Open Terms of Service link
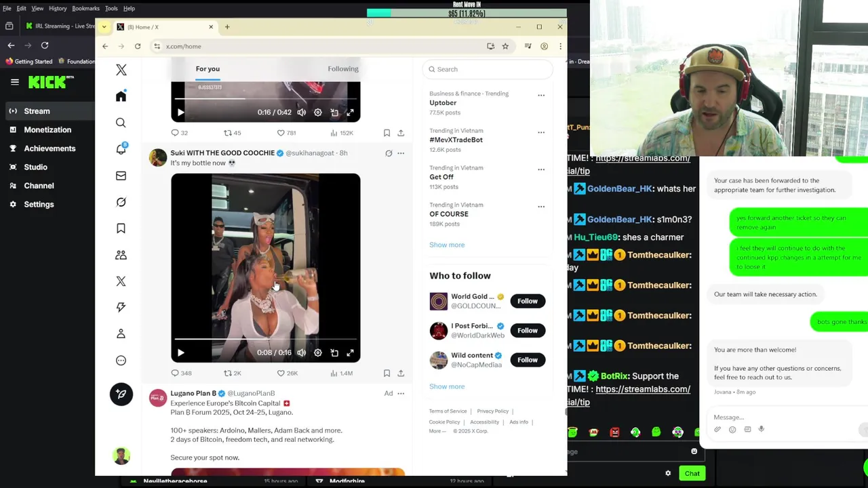Viewport: 868px width, 488px height. click(448, 411)
